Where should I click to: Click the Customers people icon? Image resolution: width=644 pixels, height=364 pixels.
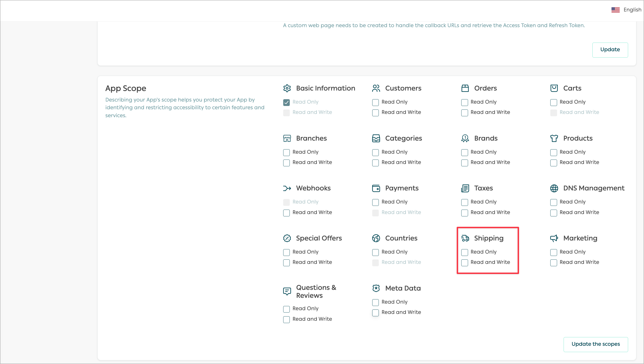click(376, 88)
